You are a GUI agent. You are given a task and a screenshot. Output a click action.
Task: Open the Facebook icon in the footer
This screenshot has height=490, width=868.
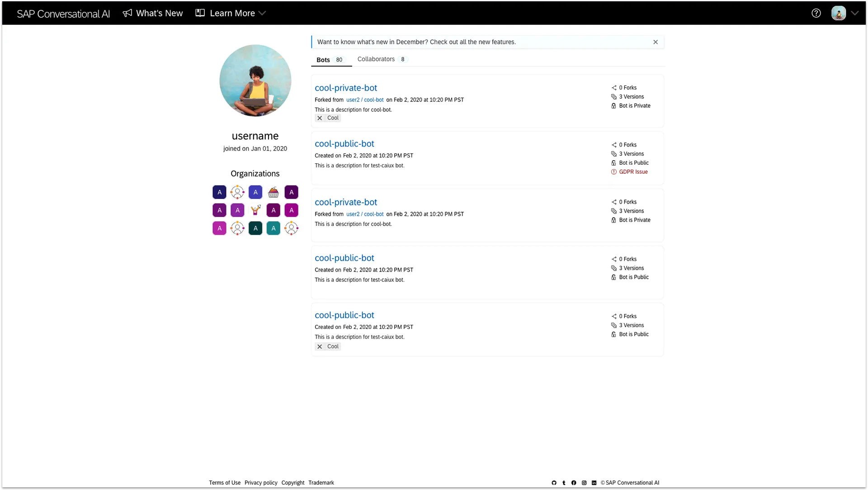pos(574,483)
